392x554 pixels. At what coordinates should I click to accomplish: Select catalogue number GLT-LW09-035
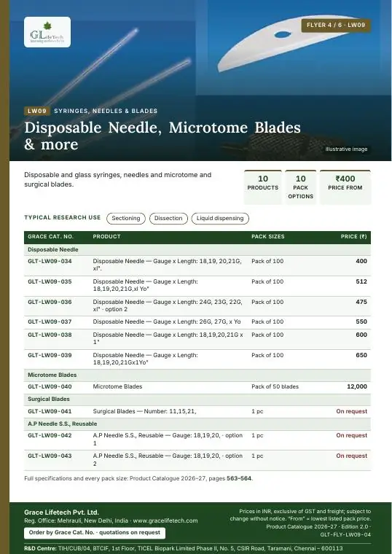[x=50, y=282]
